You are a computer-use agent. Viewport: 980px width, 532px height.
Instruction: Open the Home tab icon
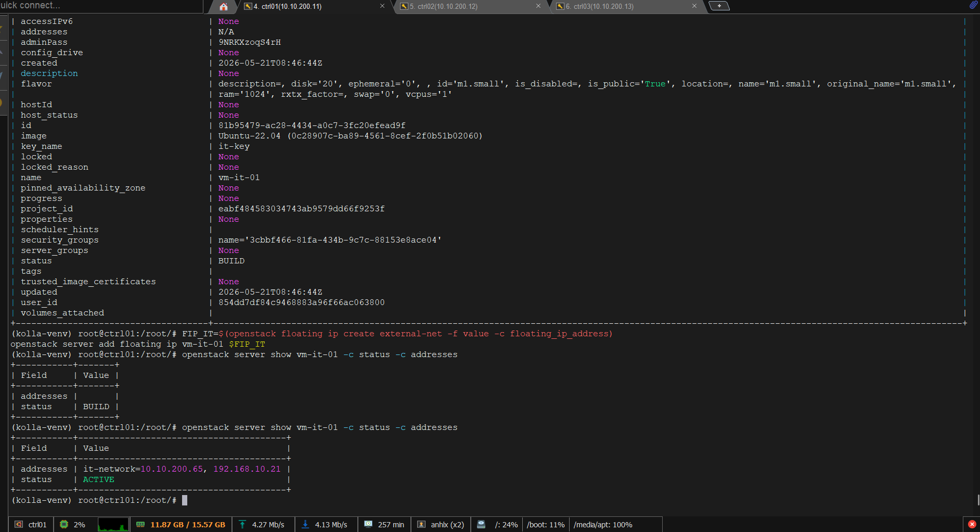click(x=224, y=6)
